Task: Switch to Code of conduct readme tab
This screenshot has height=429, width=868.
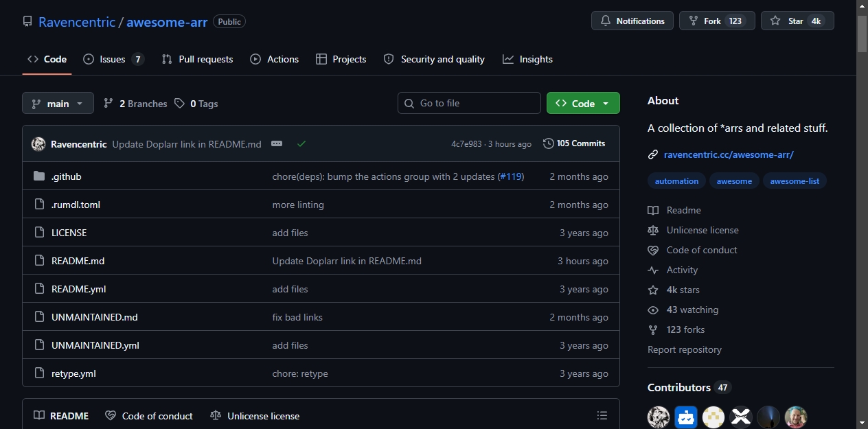Action: [x=149, y=416]
